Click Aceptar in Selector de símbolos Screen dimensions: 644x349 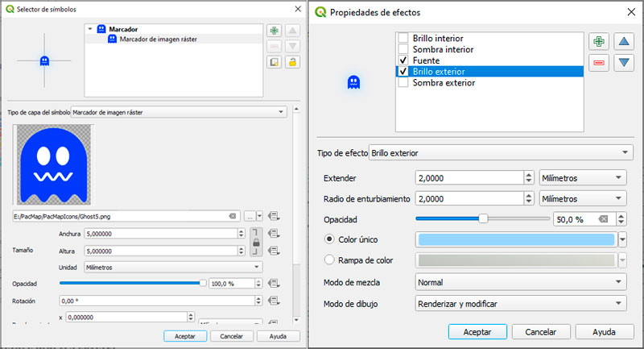[185, 336]
